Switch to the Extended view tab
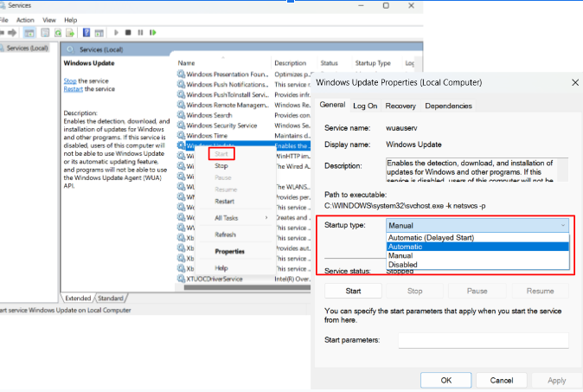This screenshot has width=583, height=392. coord(78,299)
